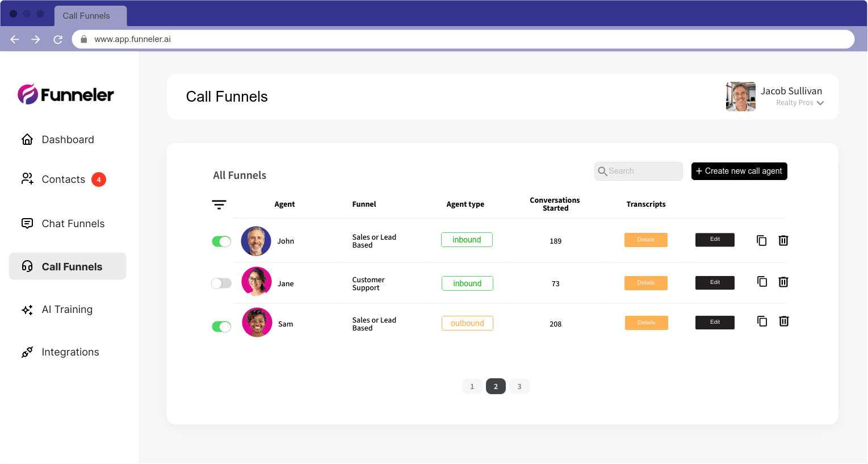Go to page 1
The width and height of the screenshot is (868, 464).
click(x=472, y=386)
